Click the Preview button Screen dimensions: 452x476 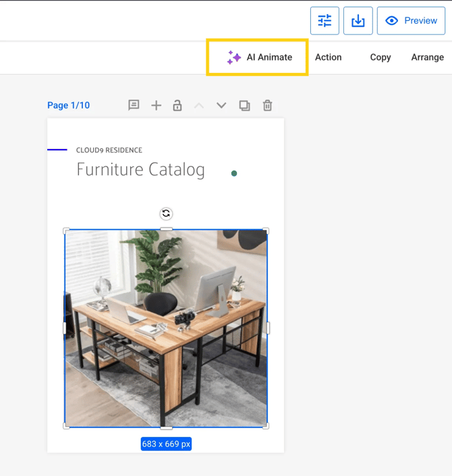click(x=411, y=21)
